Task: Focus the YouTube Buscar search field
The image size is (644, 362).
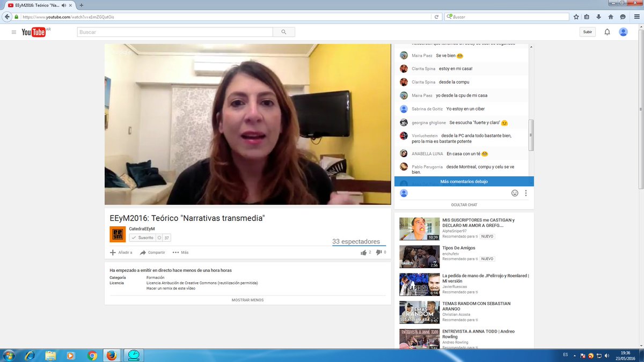Action: [x=175, y=32]
